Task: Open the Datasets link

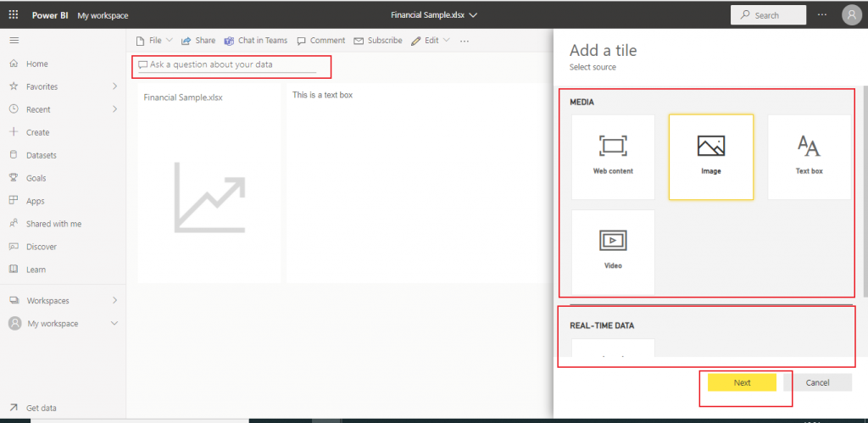Action: 42,155
